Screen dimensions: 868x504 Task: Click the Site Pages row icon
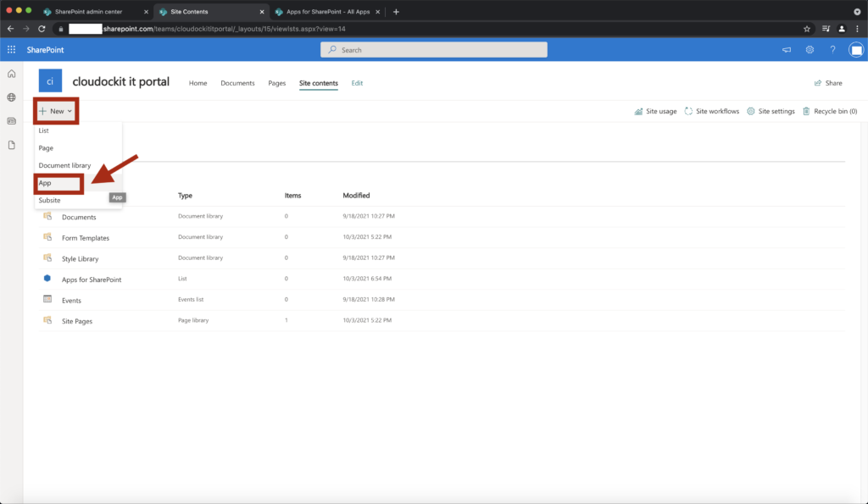point(47,320)
